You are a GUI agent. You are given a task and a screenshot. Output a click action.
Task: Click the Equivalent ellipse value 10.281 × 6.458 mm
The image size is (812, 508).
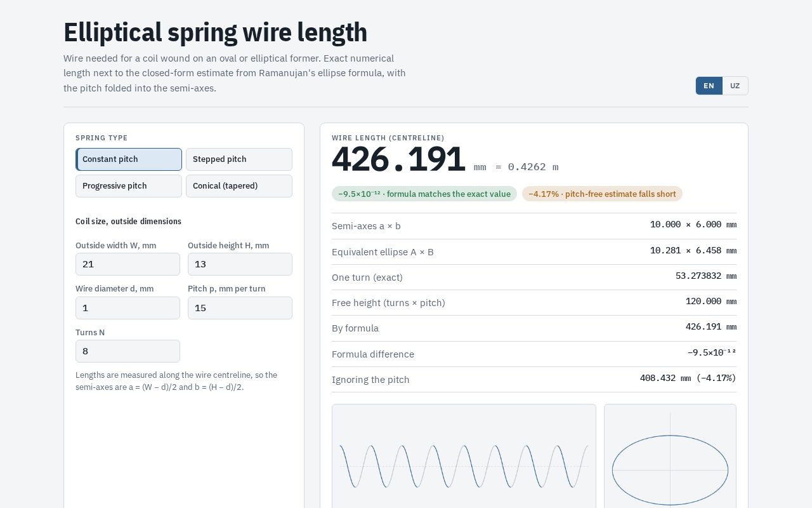tap(693, 250)
